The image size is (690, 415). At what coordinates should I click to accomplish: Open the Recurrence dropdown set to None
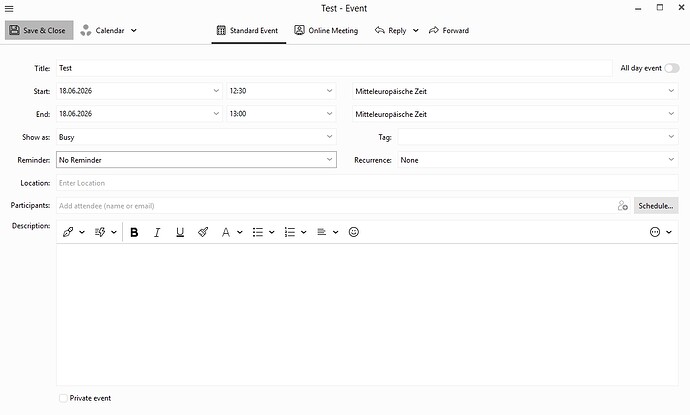[x=538, y=160]
